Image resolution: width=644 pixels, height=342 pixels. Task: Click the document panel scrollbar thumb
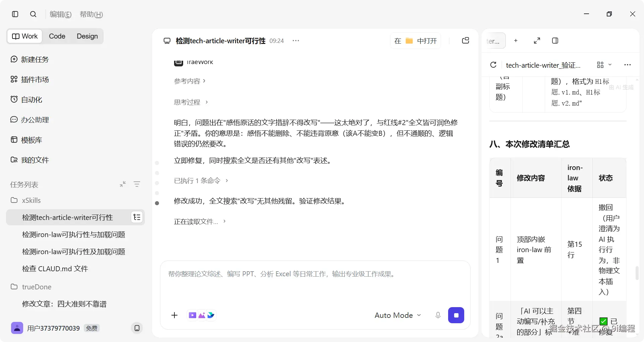pos(637,273)
